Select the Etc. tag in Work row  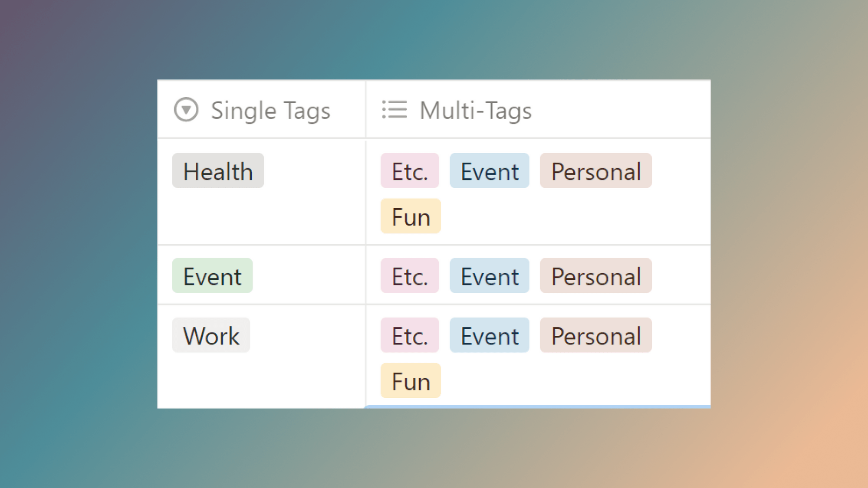(x=409, y=335)
